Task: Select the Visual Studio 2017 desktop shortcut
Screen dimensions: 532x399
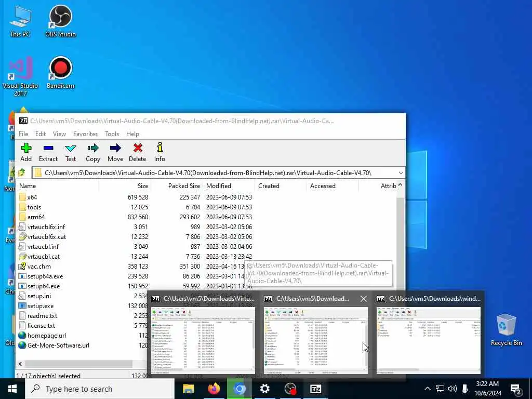Action: (20, 76)
